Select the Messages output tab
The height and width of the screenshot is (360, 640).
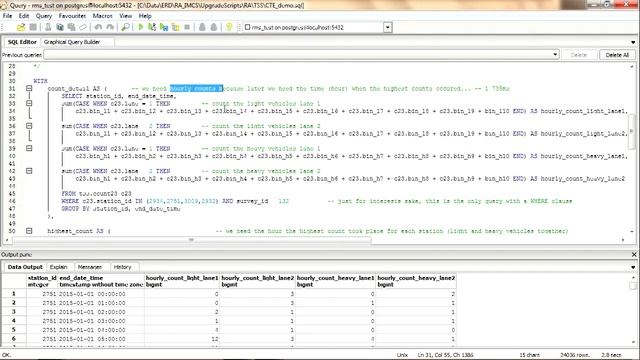point(89,267)
